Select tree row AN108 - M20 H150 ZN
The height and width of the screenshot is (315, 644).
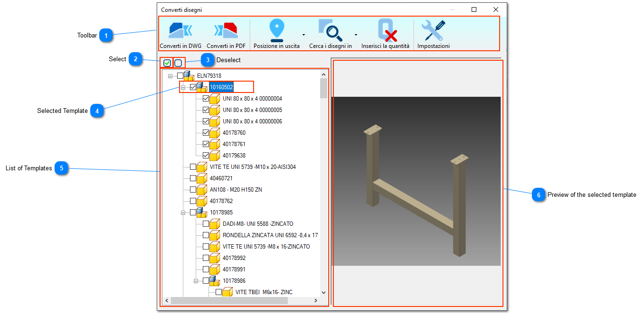click(236, 190)
